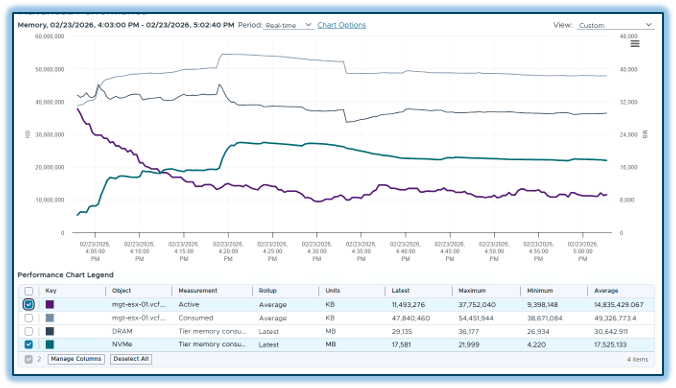Sort by the Units column header
Screen dimensions: 676x388
(332, 291)
